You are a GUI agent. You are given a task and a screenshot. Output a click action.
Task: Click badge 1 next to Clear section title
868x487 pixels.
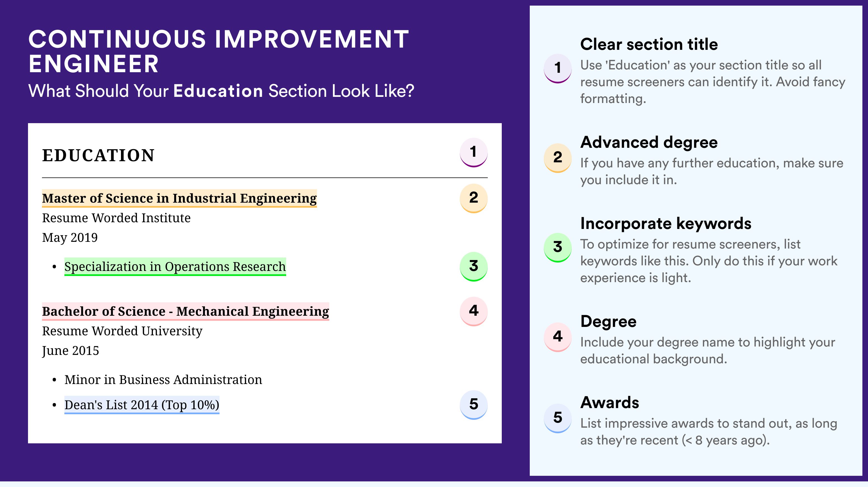[558, 68]
